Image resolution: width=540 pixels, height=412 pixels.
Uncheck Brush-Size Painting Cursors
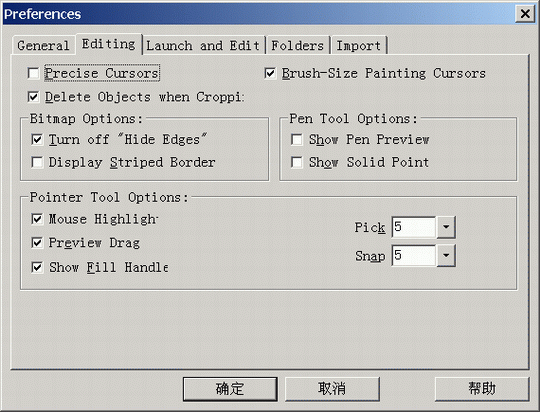(x=270, y=73)
